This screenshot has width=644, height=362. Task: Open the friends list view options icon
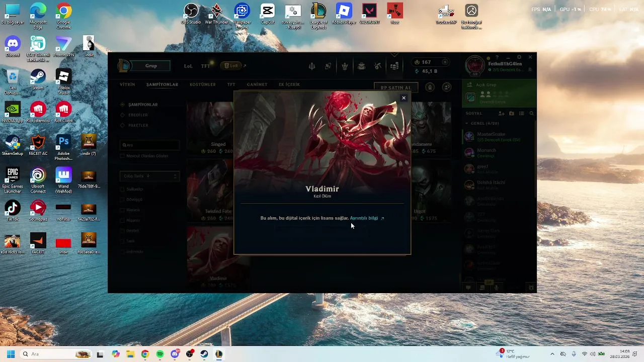(522, 114)
